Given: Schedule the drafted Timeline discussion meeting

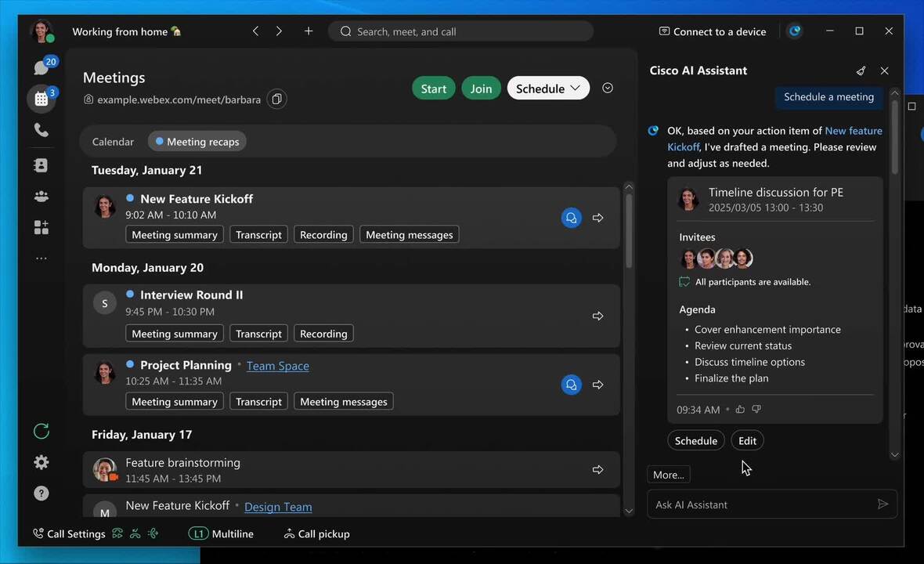Looking at the screenshot, I should pos(696,440).
